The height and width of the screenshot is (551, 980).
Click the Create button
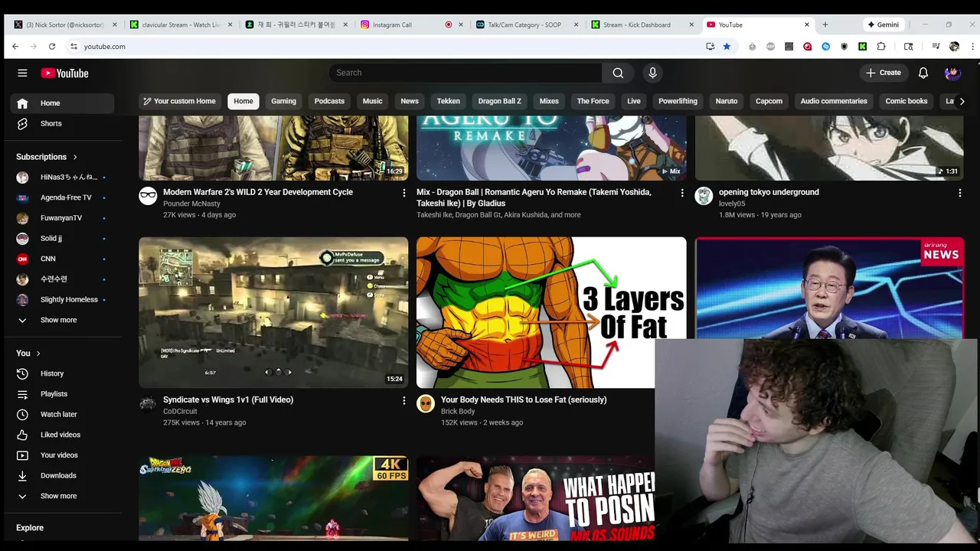[x=883, y=73]
